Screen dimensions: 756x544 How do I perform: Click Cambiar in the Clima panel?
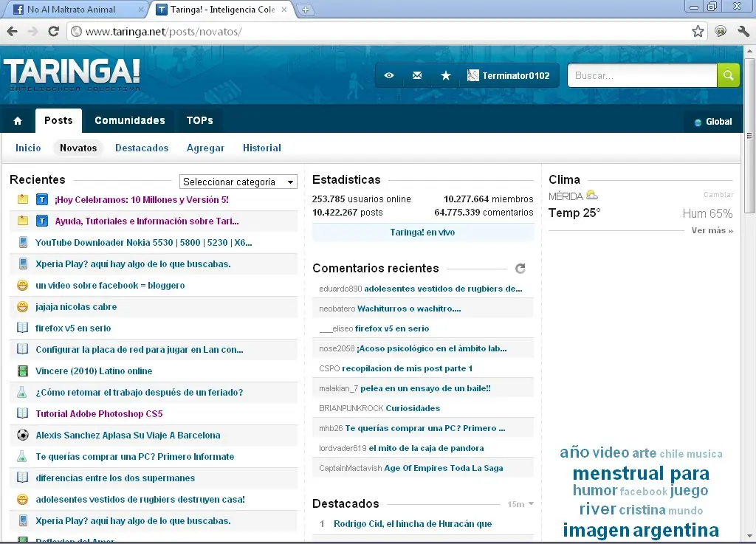coord(718,195)
